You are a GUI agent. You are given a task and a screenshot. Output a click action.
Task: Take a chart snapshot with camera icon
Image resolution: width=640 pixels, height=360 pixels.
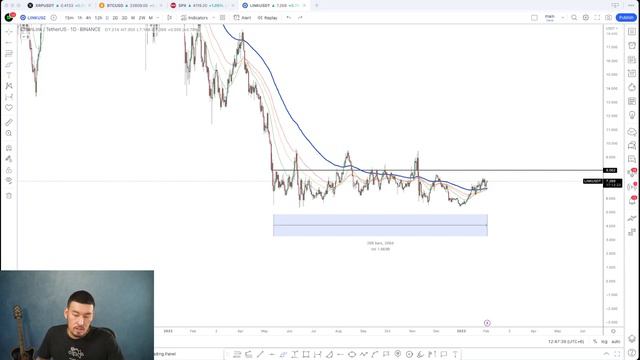point(609,18)
